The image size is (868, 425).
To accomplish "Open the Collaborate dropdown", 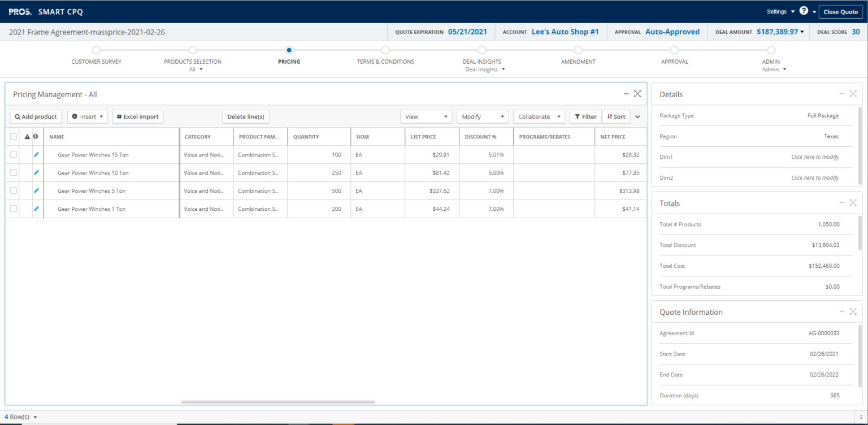I will tap(539, 116).
